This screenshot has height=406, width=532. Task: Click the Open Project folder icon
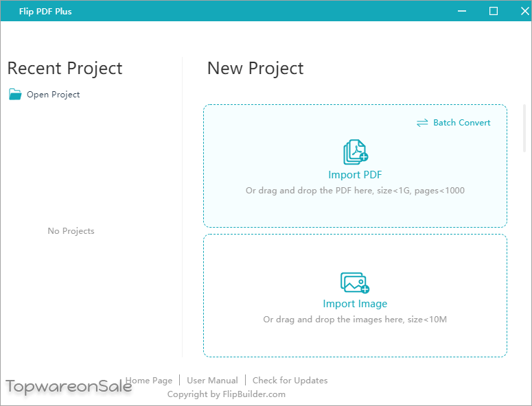(15, 94)
